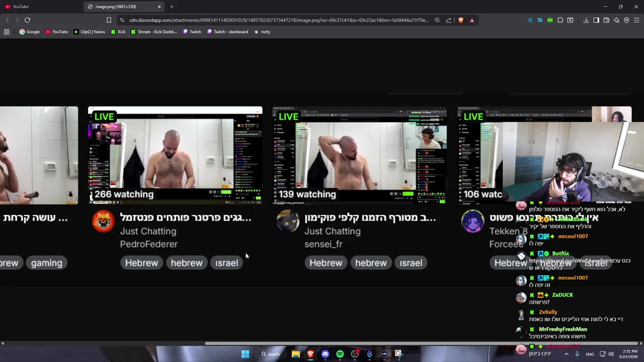The width and height of the screenshot is (644, 362).
Task: Select capitalized Hebrew tag under PedroFederer
Action: click(x=141, y=263)
